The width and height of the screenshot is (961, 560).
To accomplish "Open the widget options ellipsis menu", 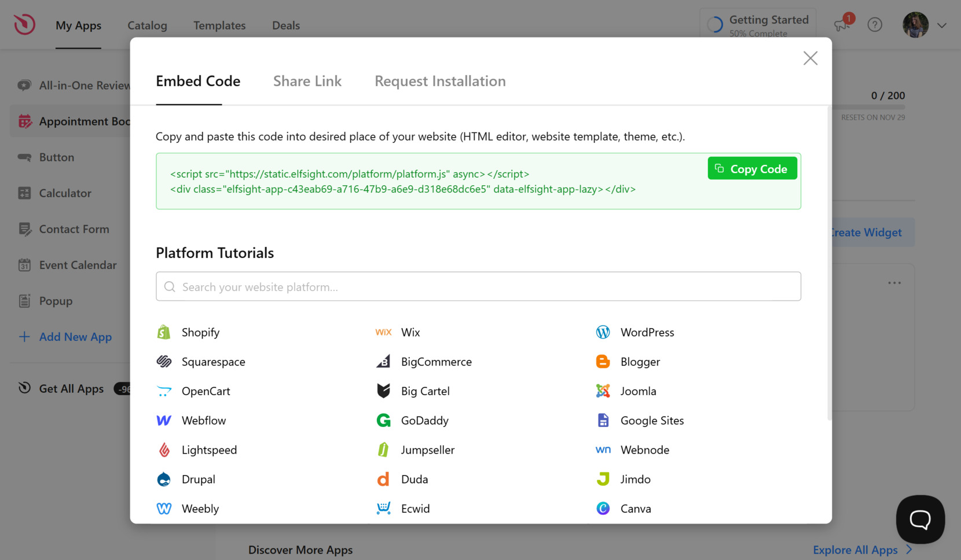I will (894, 282).
